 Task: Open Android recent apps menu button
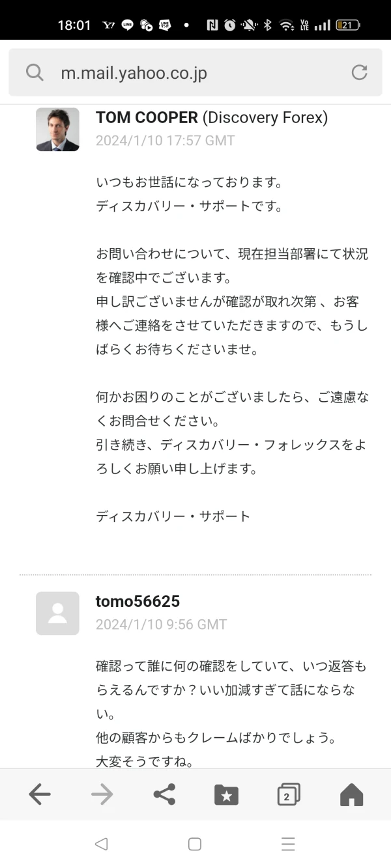click(x=288, y=844)
